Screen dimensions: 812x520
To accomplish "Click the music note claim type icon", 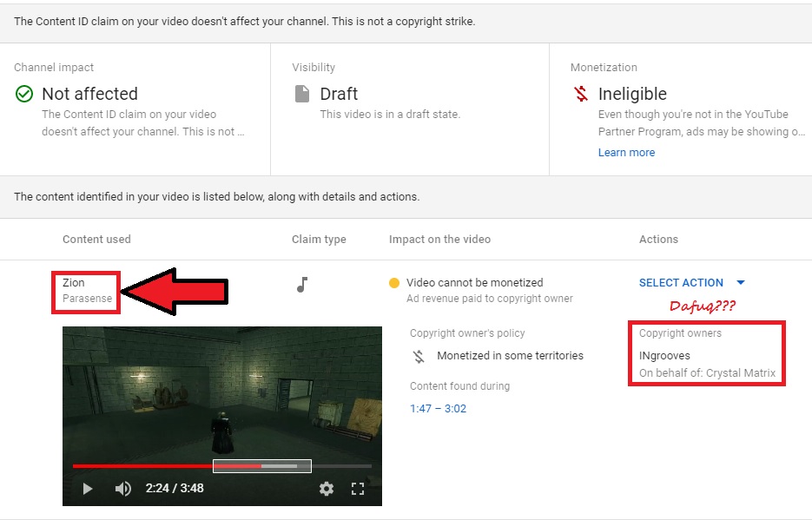I will [x=302, y=285].
